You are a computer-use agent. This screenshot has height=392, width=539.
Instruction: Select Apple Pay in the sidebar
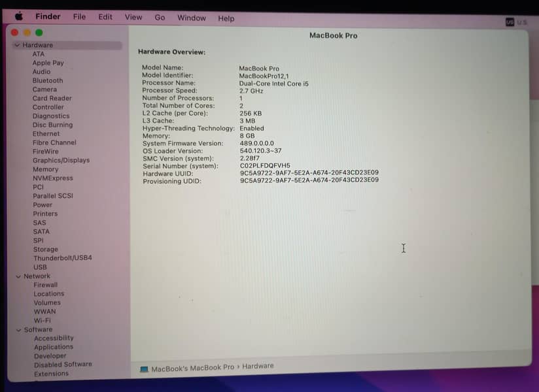click(48, 63)
